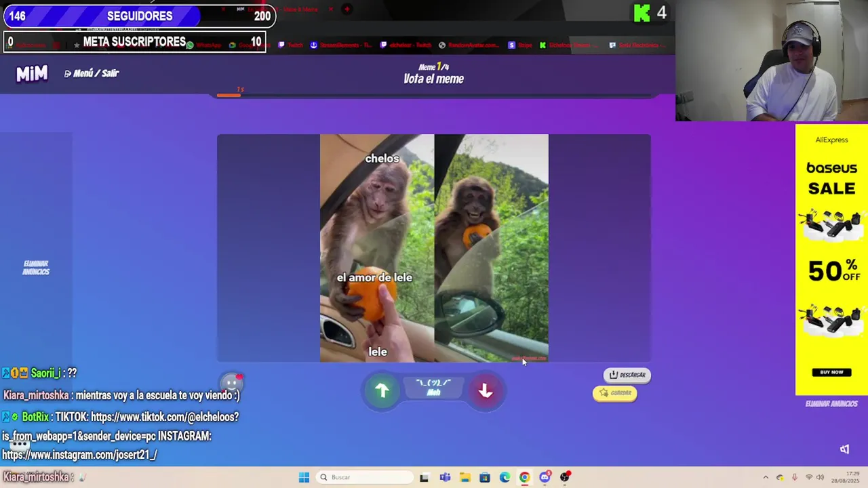Open the Stripe bookmark

[x=520, y=45]
